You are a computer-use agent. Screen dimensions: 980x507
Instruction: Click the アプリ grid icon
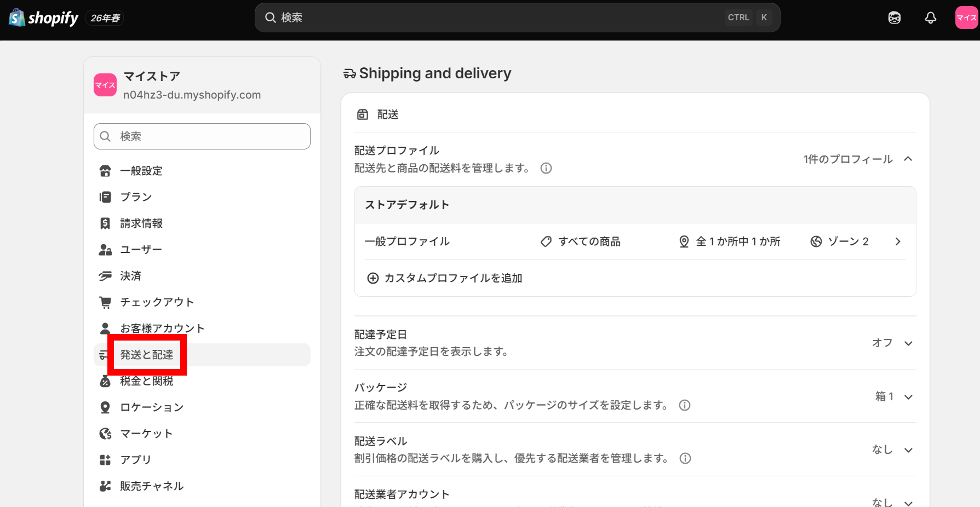pyautogui.click(x=105, y=460)
